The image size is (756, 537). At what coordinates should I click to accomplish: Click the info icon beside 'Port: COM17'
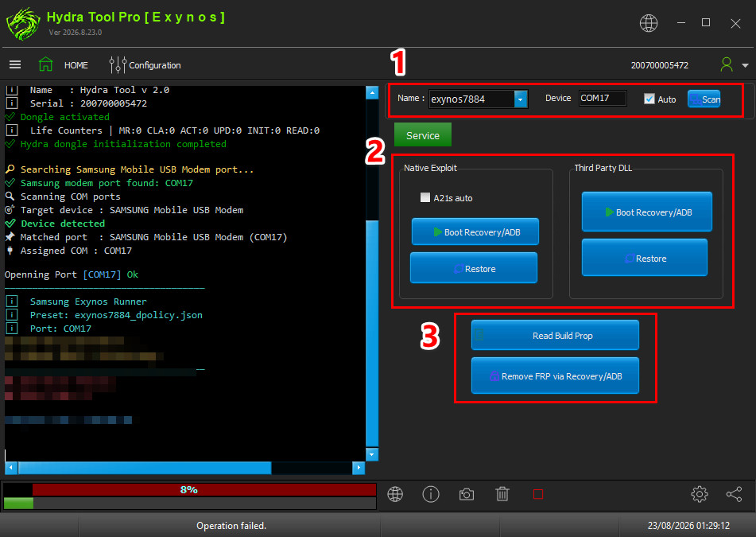point(12,329)
